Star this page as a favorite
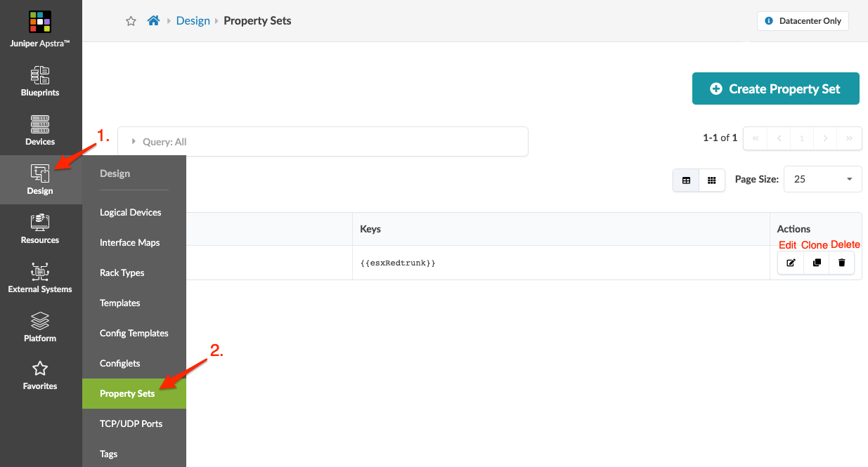Image resolution: width=868 pixels, height=467 pixels. (x=131, y=21)
